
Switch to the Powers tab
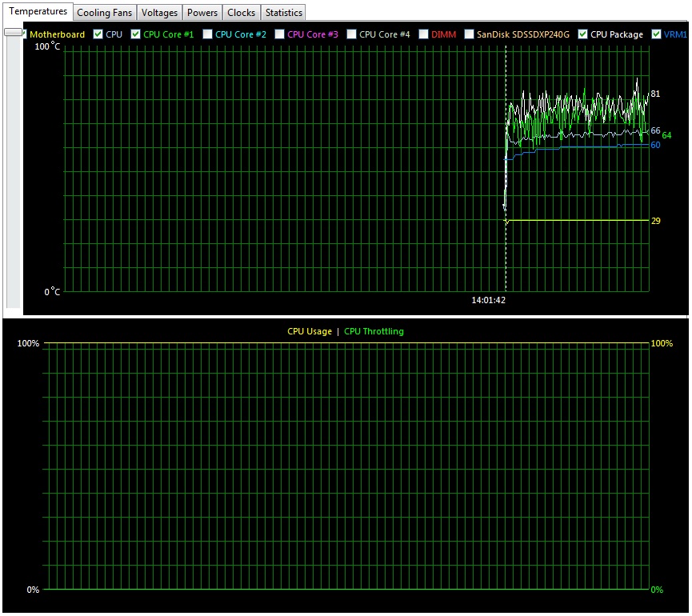tap(202, 13)
